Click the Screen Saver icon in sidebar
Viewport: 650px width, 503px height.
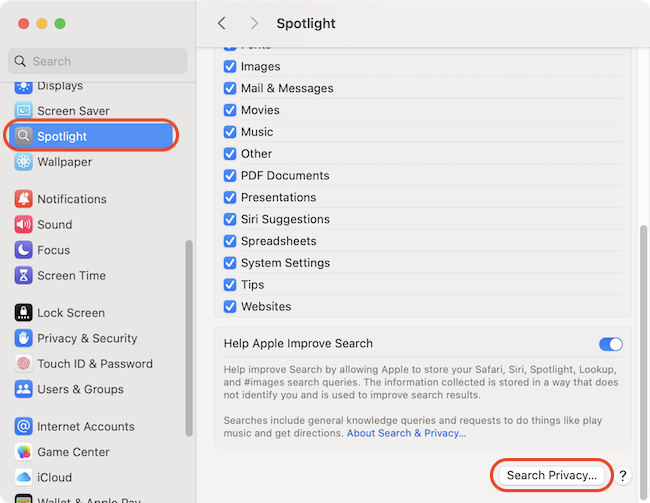(24, 111)
